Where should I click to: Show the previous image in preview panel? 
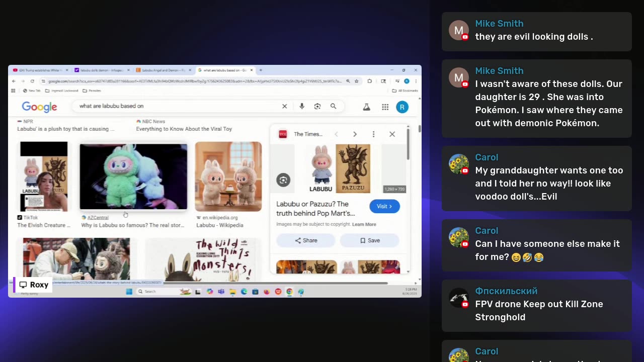pos(336,134)
